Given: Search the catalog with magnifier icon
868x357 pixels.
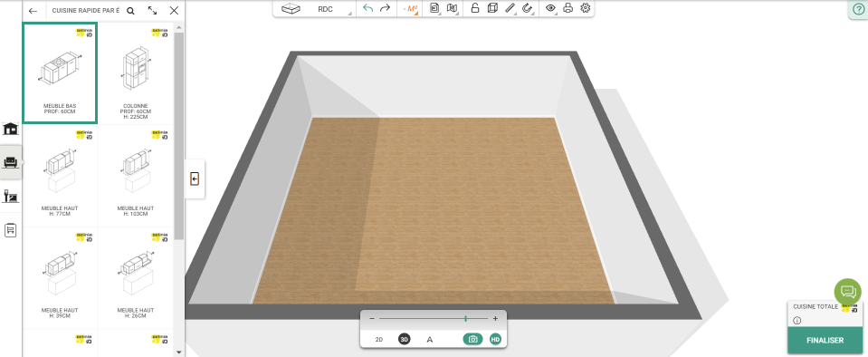Looking at the screenshot, I should [130, 11].
